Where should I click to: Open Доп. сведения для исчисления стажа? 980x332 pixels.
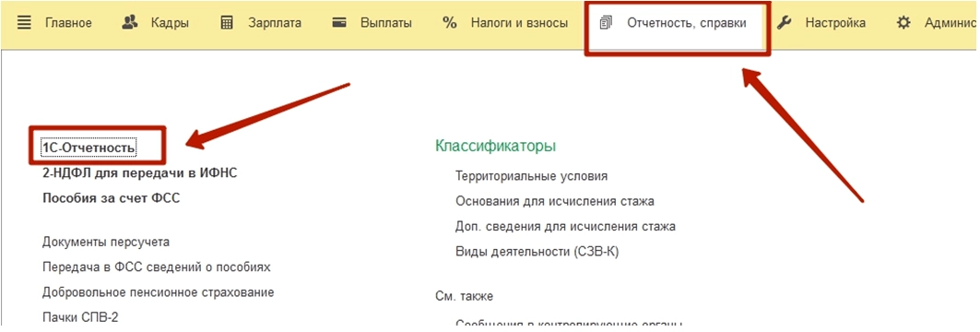point(566,226)
